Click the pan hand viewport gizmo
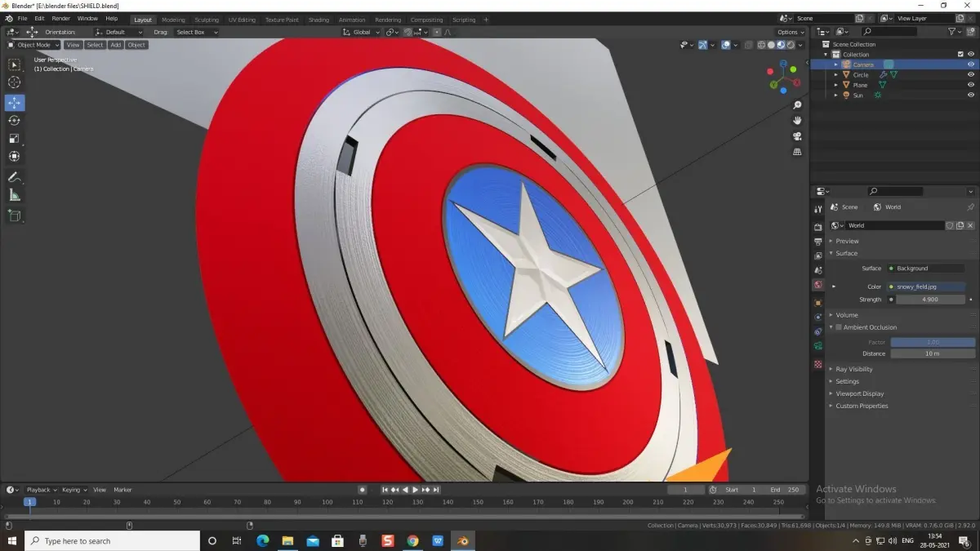Viewport: 980px width, 551px height. coord(798,121)
